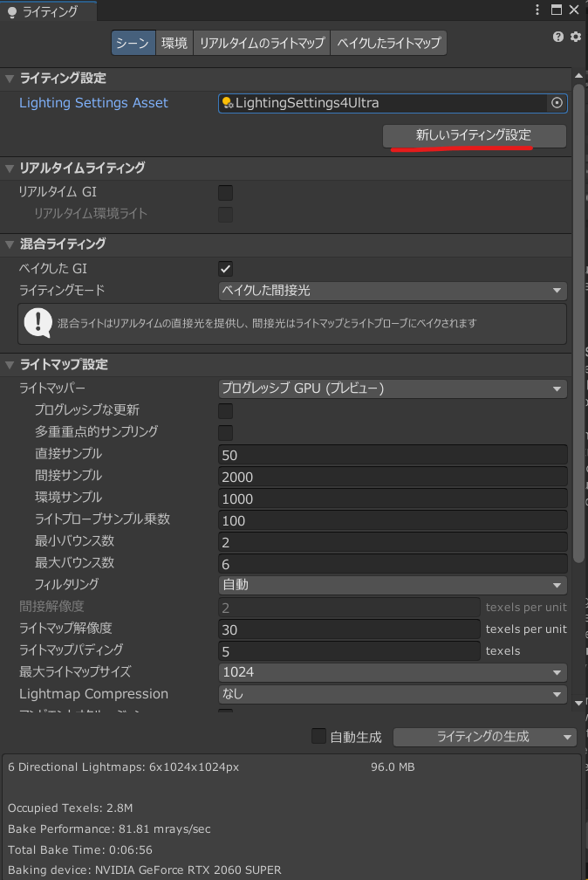Image resolution: width=588 pixels, height=880 pixels.
Task: Open the 最大ライトマップサイズ dropdown
Action: click(392, 672)
